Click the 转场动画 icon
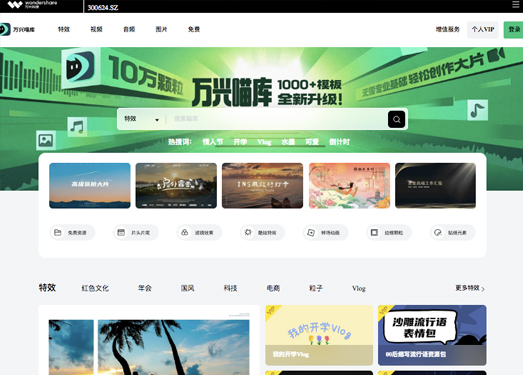The height and width of the screenshot is (375, 523). point(311,232)
